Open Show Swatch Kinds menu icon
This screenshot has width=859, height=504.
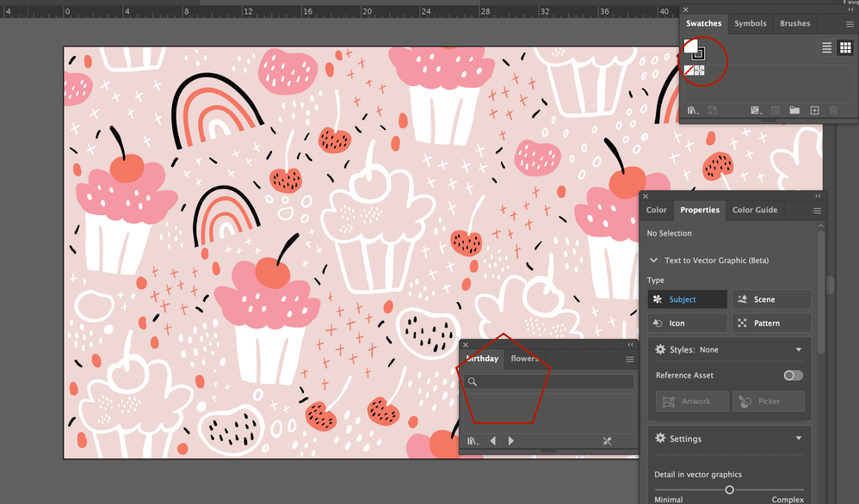756,111
